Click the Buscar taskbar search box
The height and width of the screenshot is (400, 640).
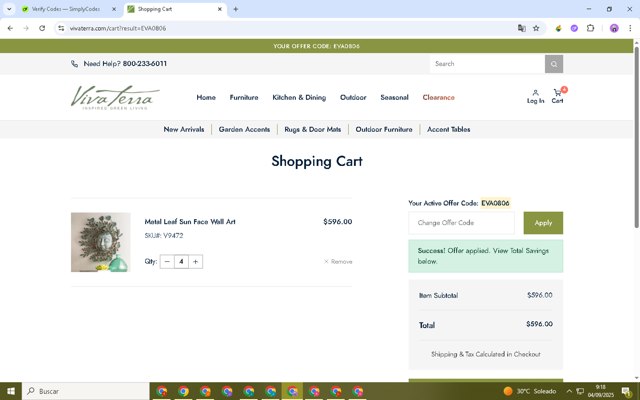tap(86, 391)
